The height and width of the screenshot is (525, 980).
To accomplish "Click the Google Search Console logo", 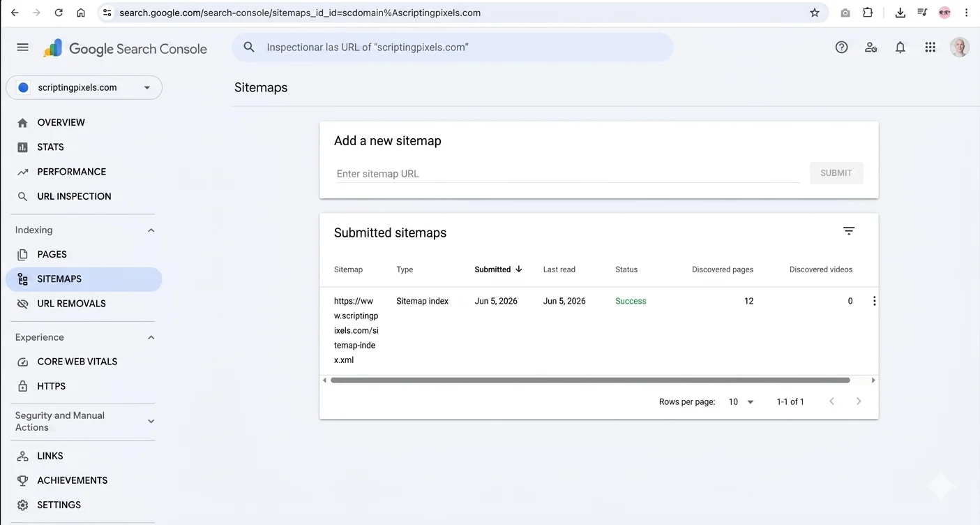I will click(x=125, y=48).
